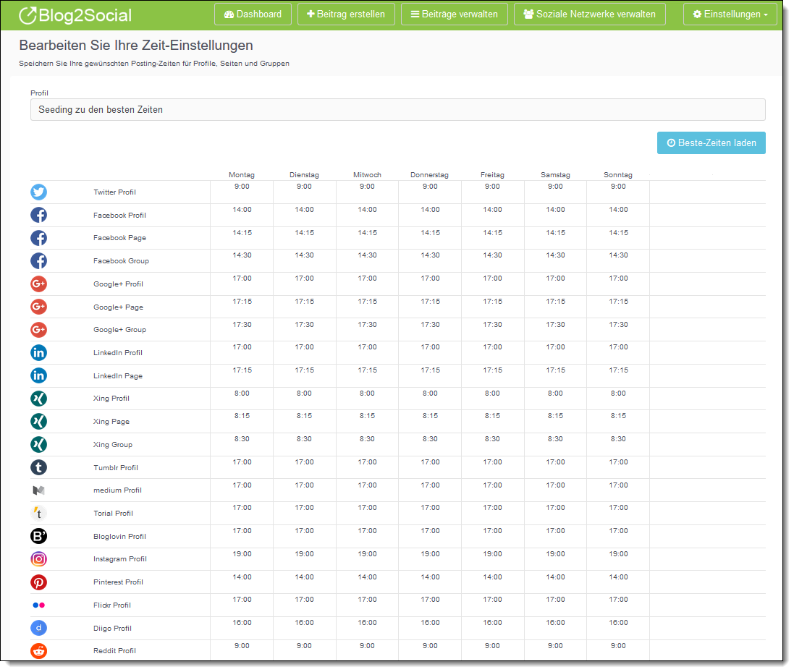Select Xing Page Dienstag 8:15 time

pos(304,416)
